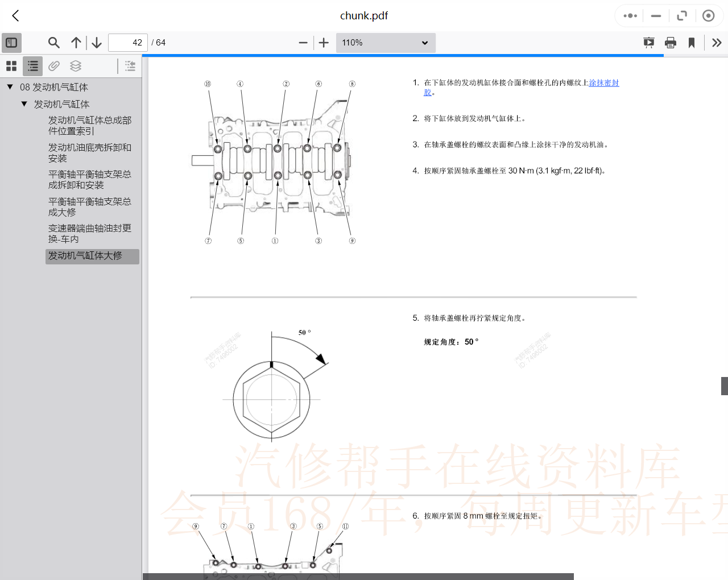
Task: Toggle the document outline view
Action: pyautogui.click(x=32, y=65)
